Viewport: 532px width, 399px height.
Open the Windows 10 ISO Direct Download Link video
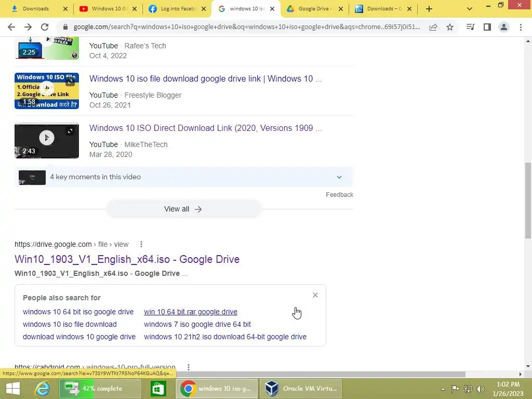point(205,128)
